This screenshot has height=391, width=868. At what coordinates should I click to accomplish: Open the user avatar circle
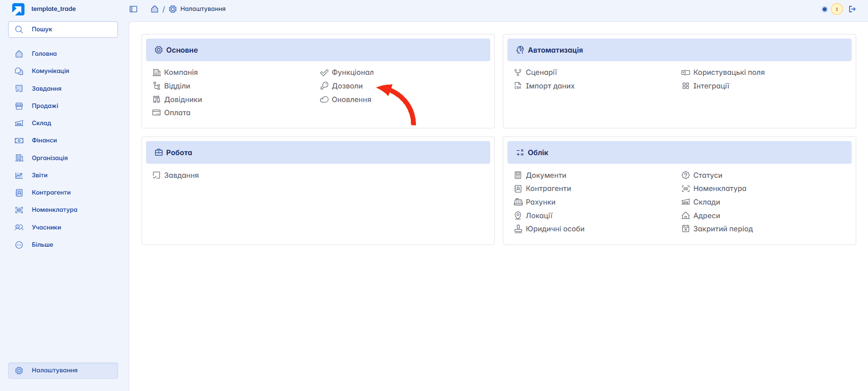point(837,9)
